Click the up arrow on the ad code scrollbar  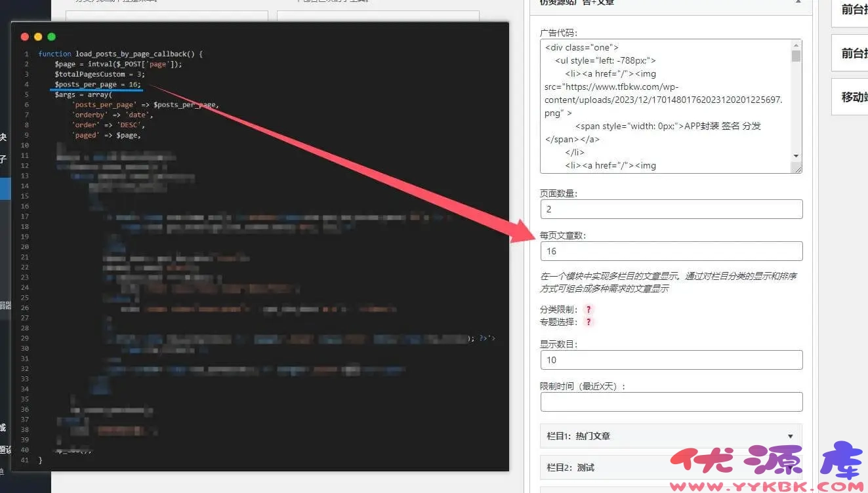(x=796, y=45)
